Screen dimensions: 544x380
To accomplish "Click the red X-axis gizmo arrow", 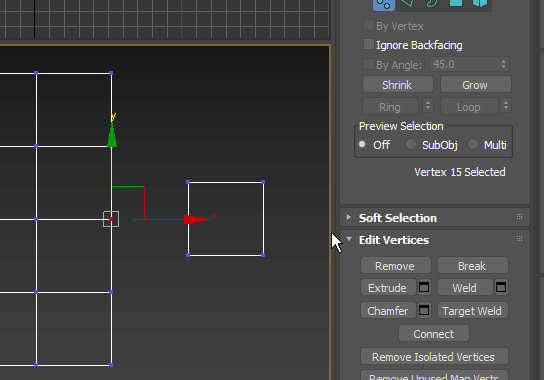I will pos(195,219).
